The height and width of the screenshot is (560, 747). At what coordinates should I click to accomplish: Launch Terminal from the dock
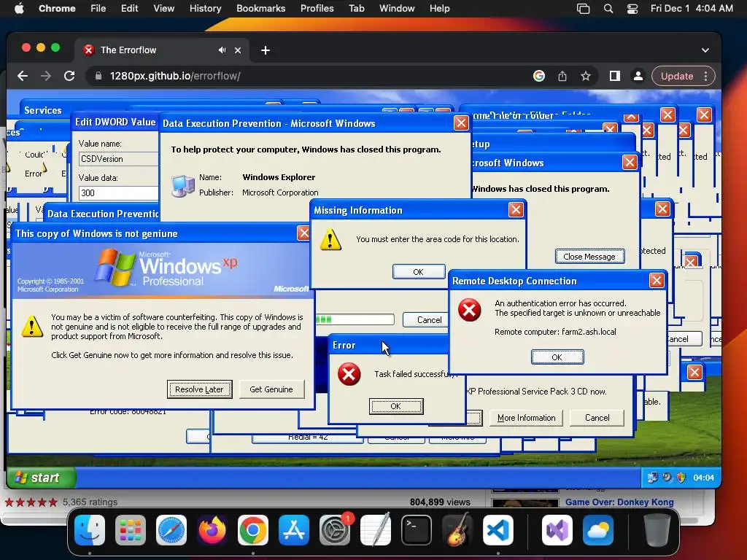click(417, 530)
